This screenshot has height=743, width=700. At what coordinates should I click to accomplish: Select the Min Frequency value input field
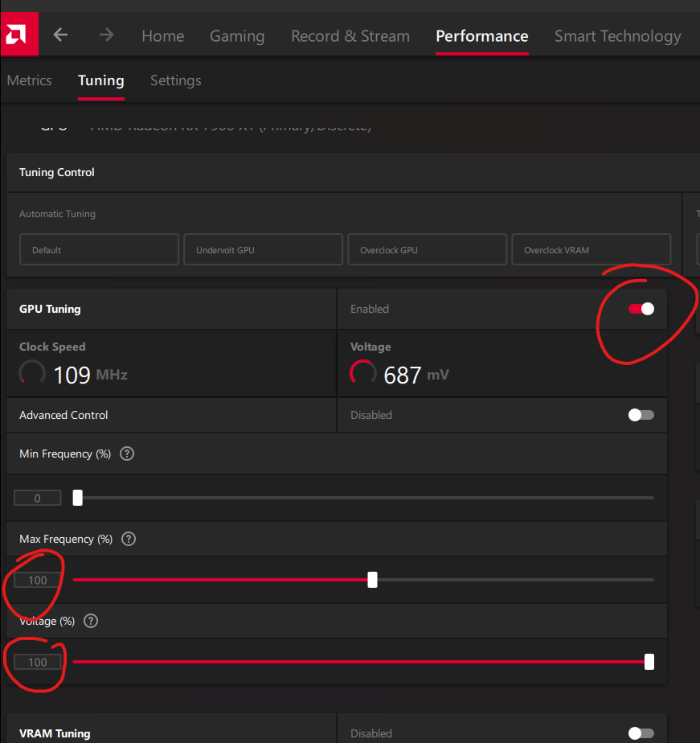click(37, 497)
